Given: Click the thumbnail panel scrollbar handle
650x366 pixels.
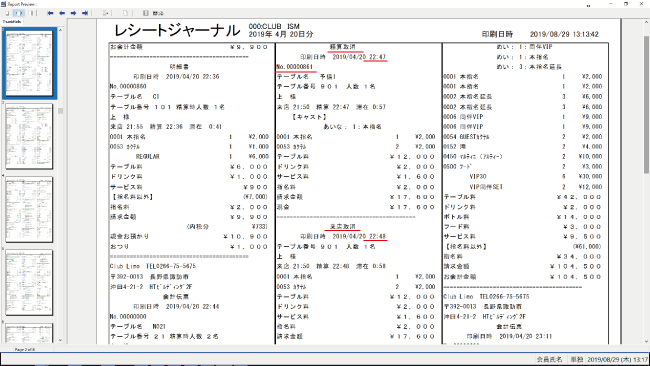Looking at the screenshot, I should click(x=61, y=111).
